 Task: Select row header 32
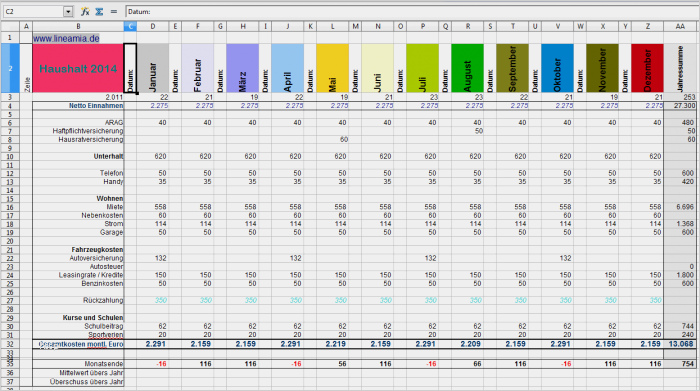pyautogui.click(x=10, y=344)
